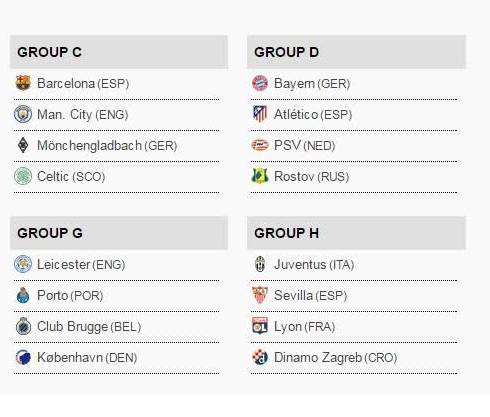Viewport: 490px width, 417px height.
Task: Select the Mönchengladbach diamond logo
Action: click(23, 145)
